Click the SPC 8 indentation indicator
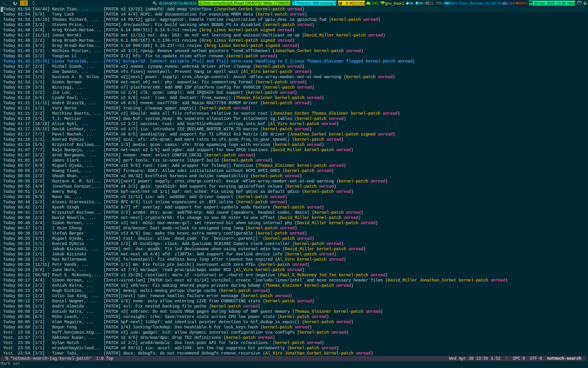This screenshot has height=368, width=588. 519,358
